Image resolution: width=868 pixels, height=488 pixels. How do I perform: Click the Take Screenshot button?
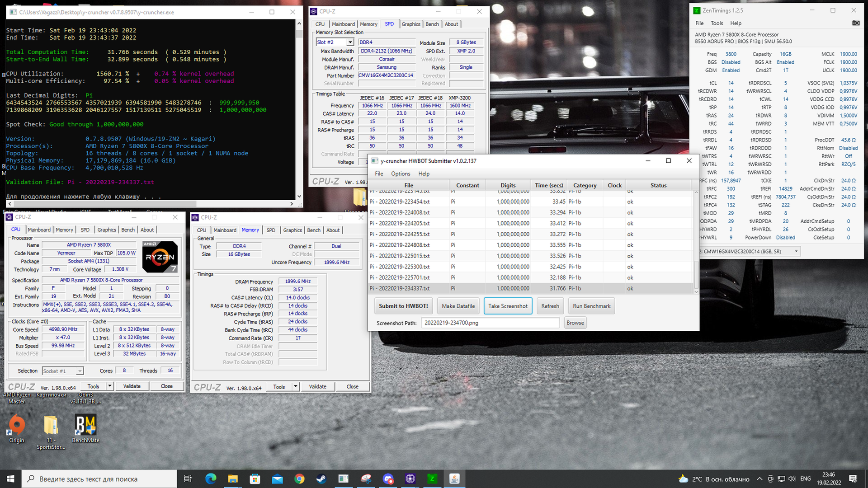(x=508, y=306)
